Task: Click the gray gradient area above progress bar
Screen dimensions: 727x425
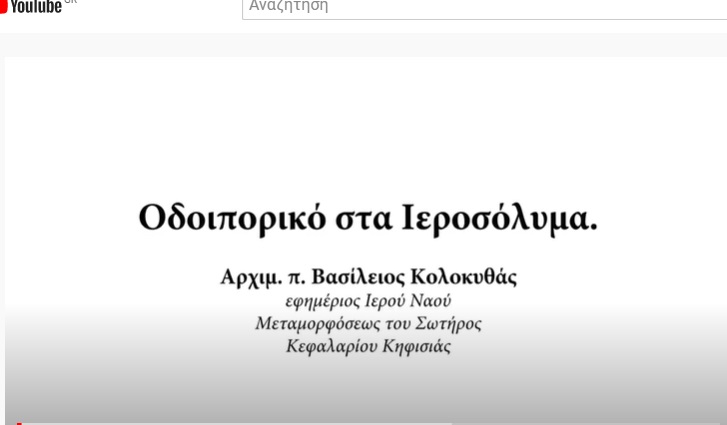Action: click(366, 395)
